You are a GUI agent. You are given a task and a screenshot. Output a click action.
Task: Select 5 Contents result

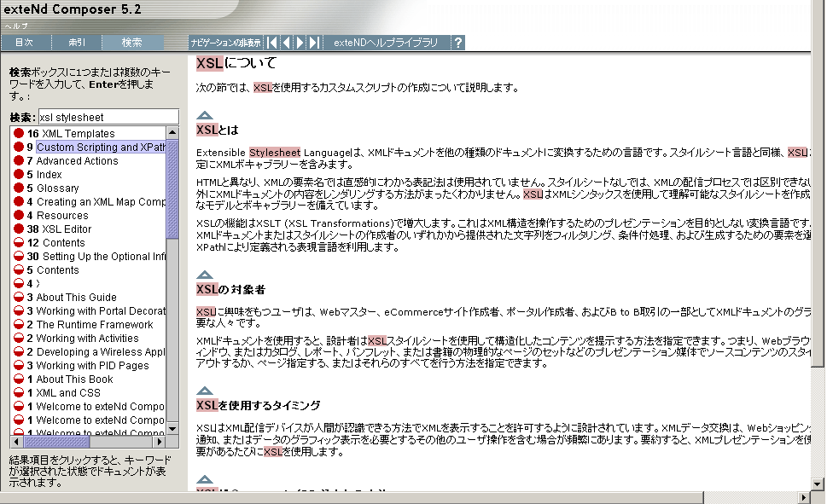point(53,270)
